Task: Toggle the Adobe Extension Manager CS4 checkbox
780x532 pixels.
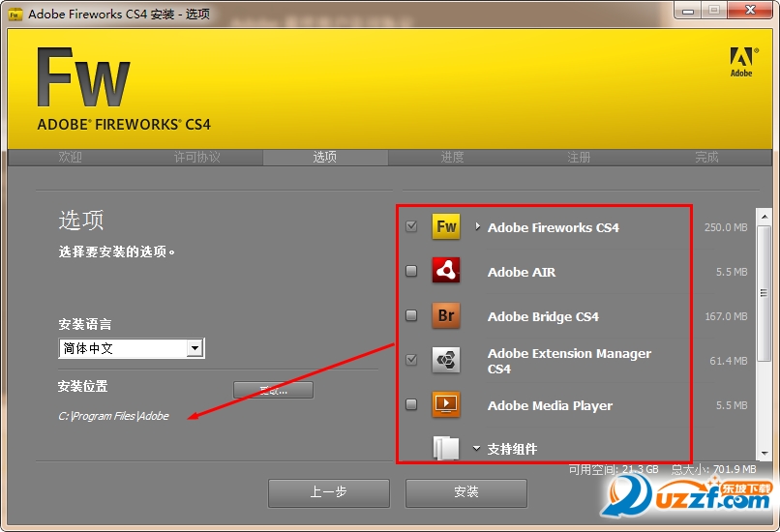Action: pos(411,360)
